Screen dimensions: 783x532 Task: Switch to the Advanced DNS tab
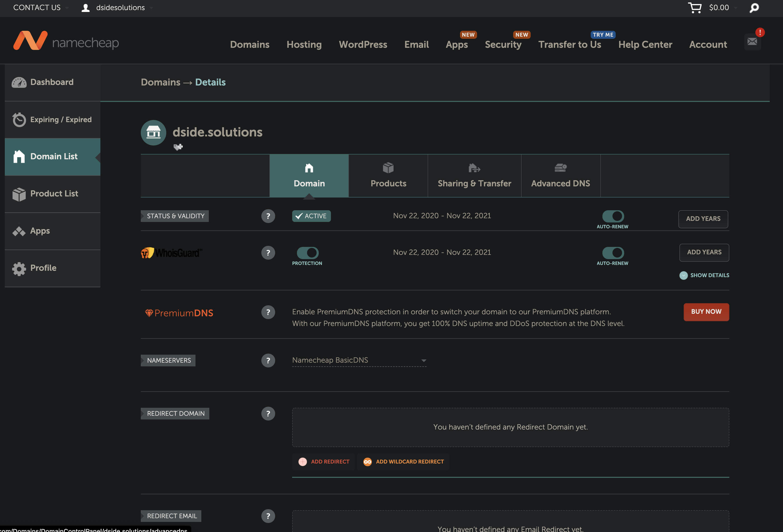tap(561, 176)
